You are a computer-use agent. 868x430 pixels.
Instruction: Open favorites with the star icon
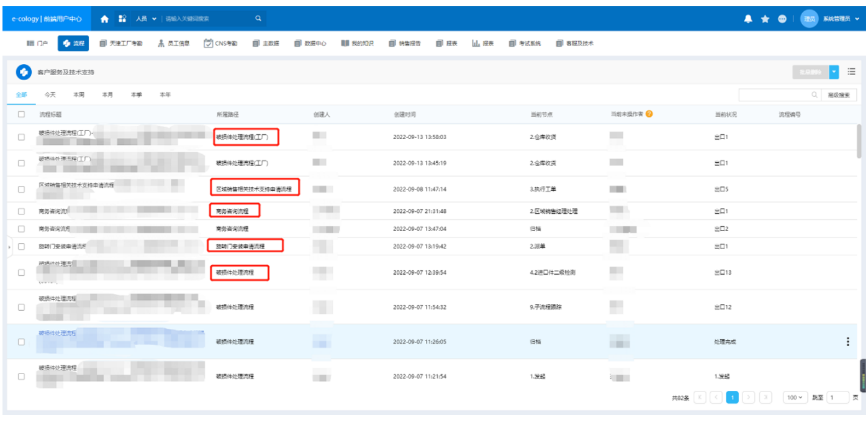tap(765, 19)
